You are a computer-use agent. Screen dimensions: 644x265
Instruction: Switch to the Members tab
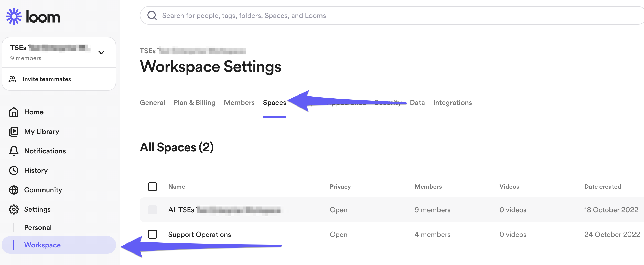coord(239,103)
